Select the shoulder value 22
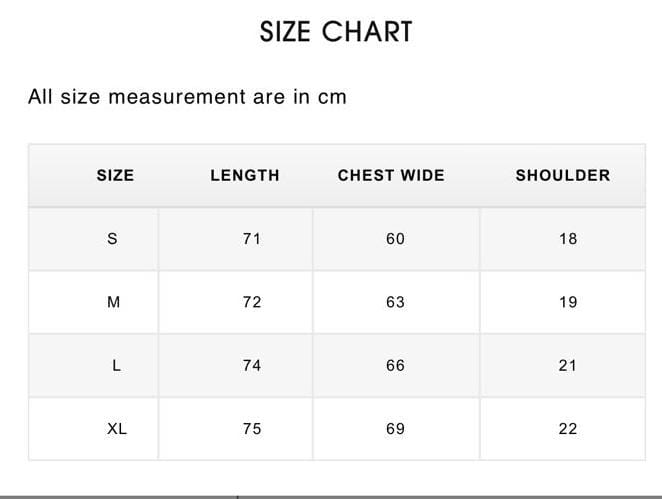Image resolution: width=662 pixels, height=499 pixels. pos(568,429)
